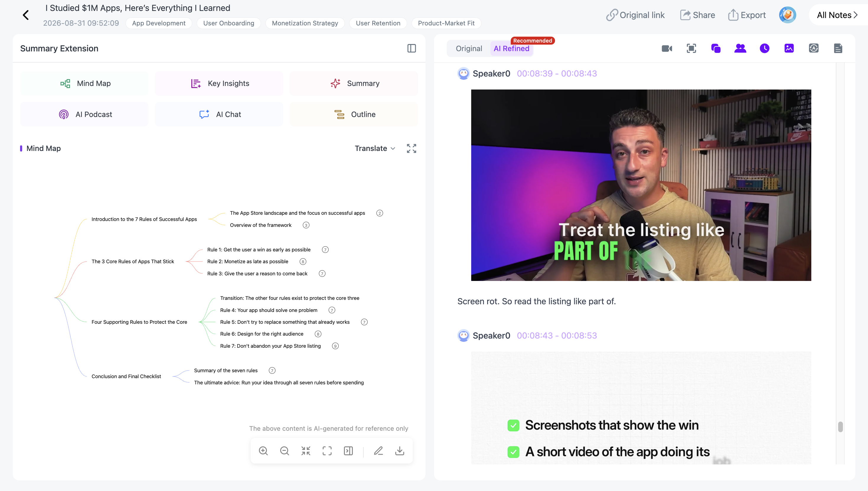Toggle the speakers people icon

tap(740, 48)
